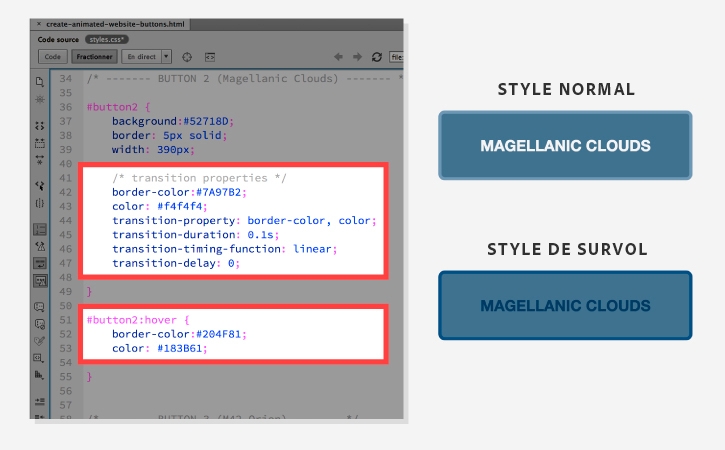Screen dimensions: 725x450
Task: Click line number 50 in gutter
Action: 66,306
